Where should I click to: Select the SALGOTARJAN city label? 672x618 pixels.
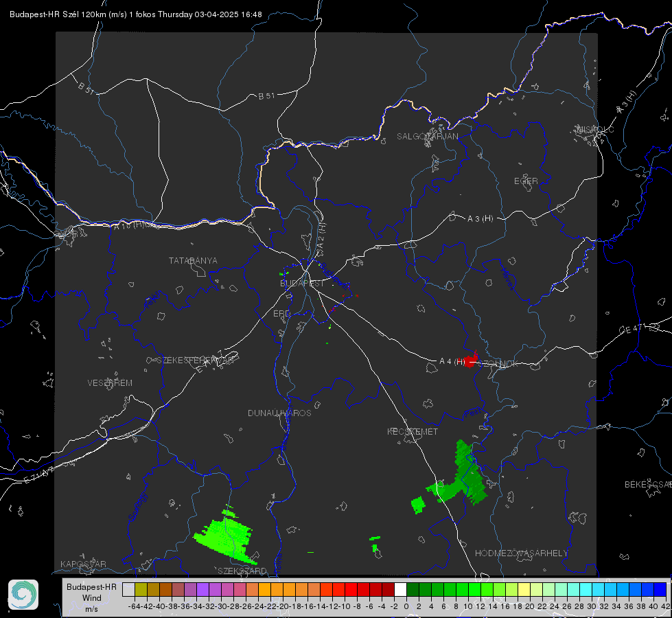[427, 137]
